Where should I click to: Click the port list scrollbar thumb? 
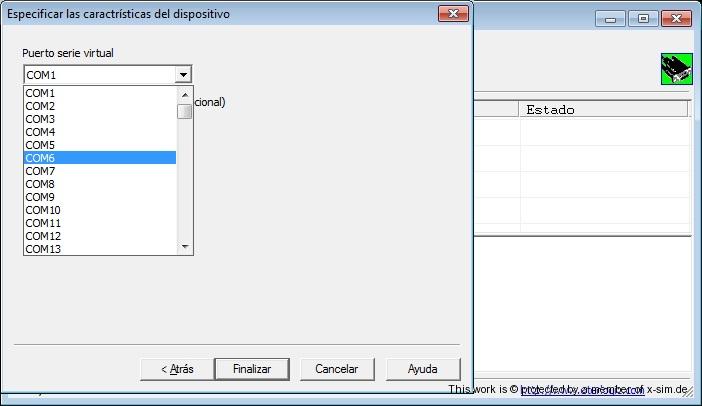185,111
